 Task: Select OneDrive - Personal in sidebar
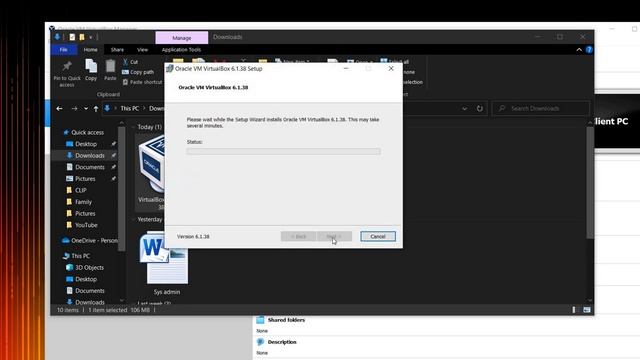(90, 240)
